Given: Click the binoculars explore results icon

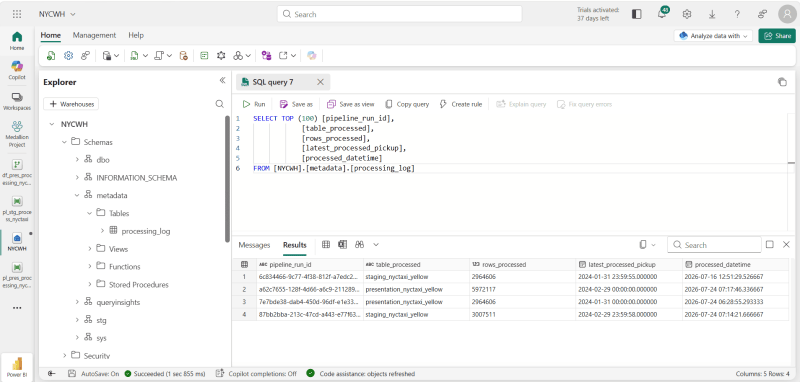Looking at the screenshot, I should (359, 245).
